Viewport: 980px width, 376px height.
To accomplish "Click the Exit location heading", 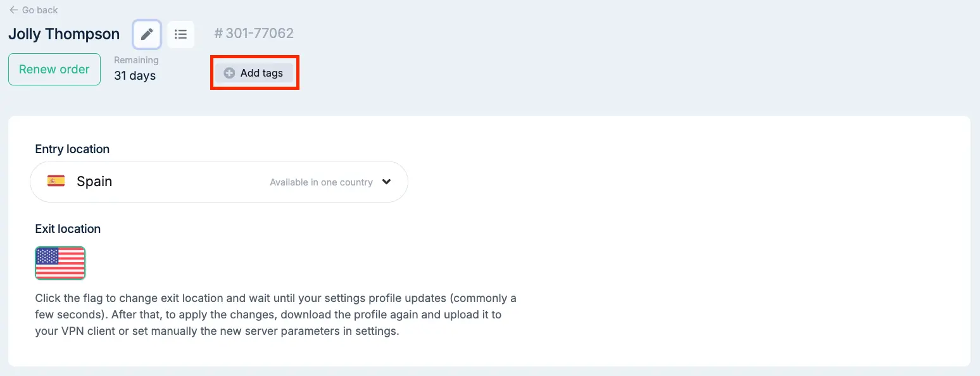I will pyautogui.click(x=68, y=229).
